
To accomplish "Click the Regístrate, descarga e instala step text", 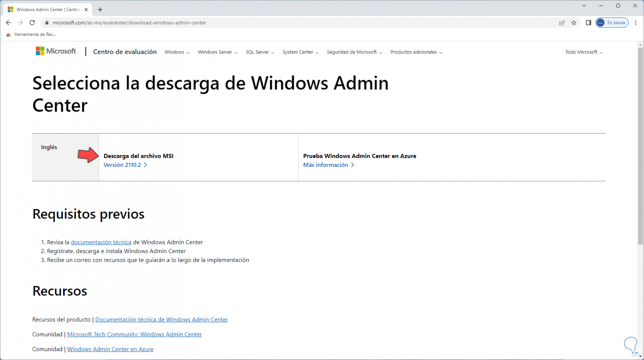I will (x=116, y=251).
